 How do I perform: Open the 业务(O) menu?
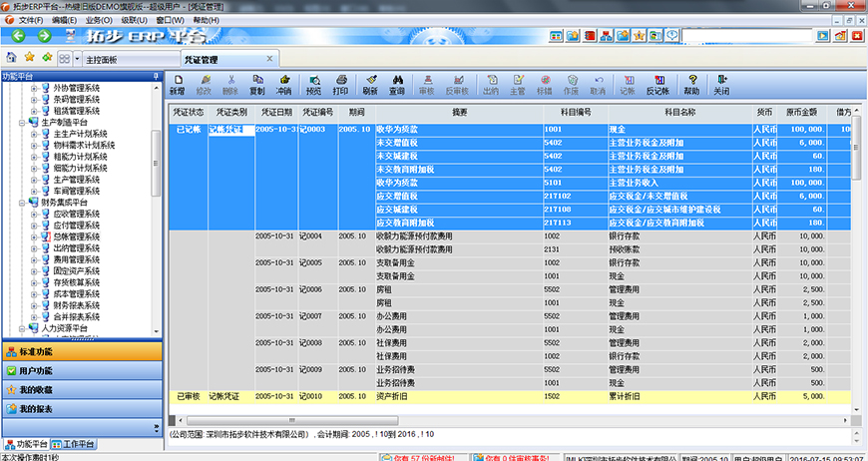[99, 20]
